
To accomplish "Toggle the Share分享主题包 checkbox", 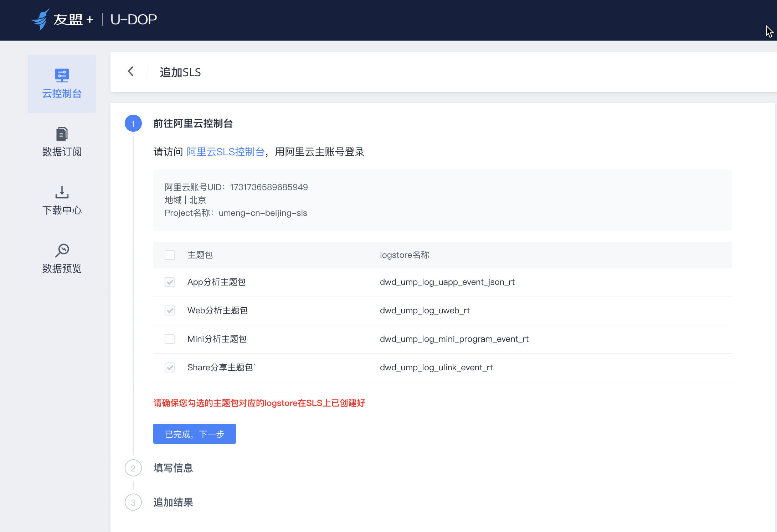I will tap(170, 367).
